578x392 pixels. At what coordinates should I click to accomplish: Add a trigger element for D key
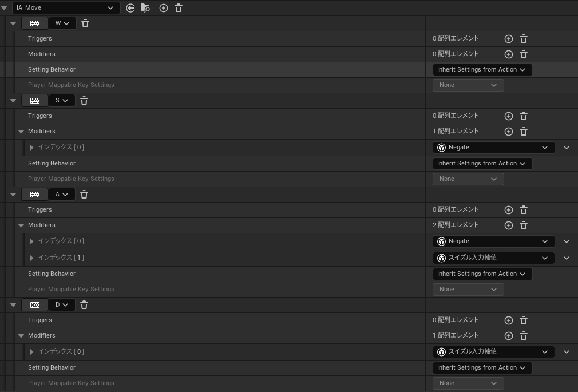coord(509,320)
